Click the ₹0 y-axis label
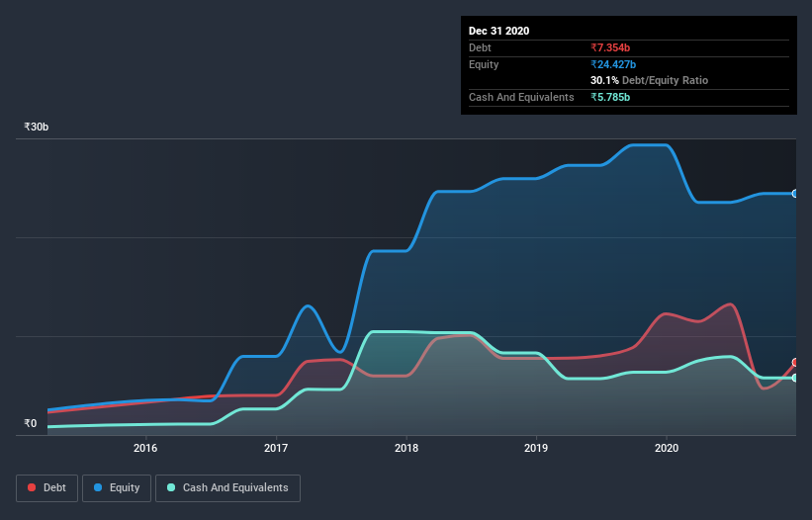Image resolution: width=812 pixels, height=520 pixels. (31, 423)
